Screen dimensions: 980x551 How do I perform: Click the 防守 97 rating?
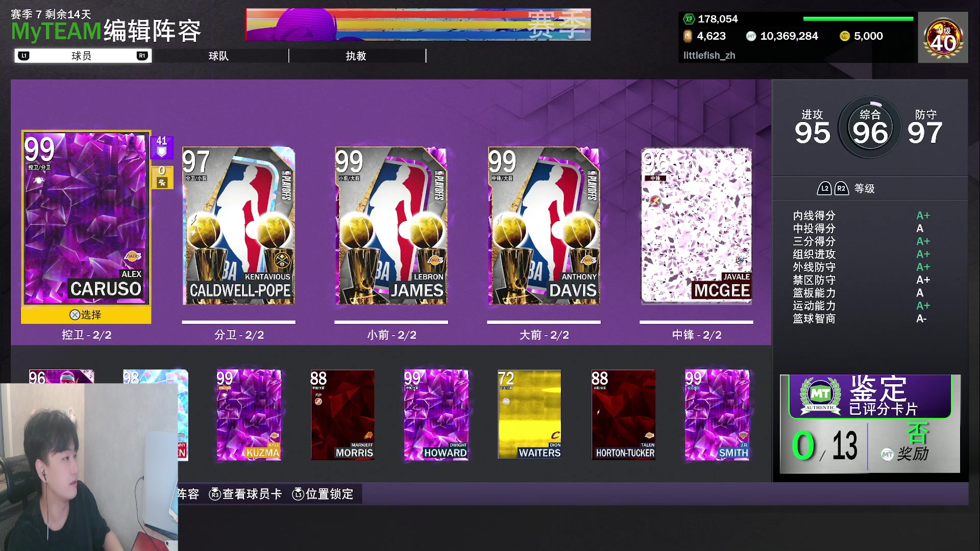pyautogui.click(x=925, y=127)
